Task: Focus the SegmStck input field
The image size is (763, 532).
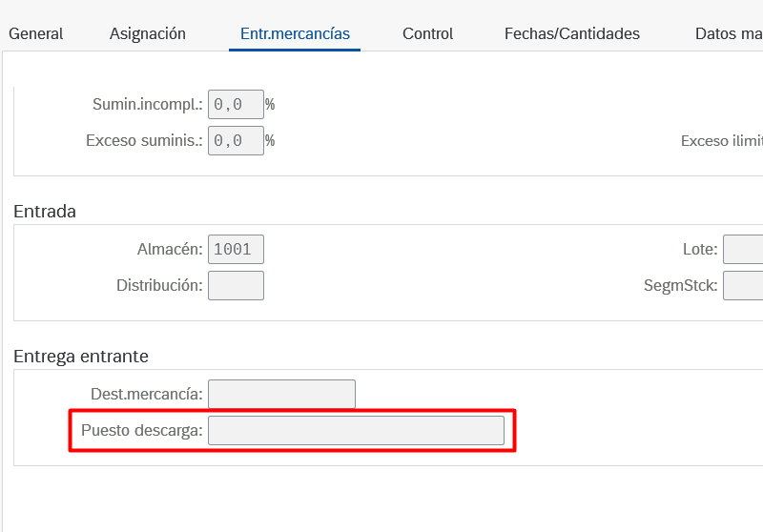Action: coord(743,285)
